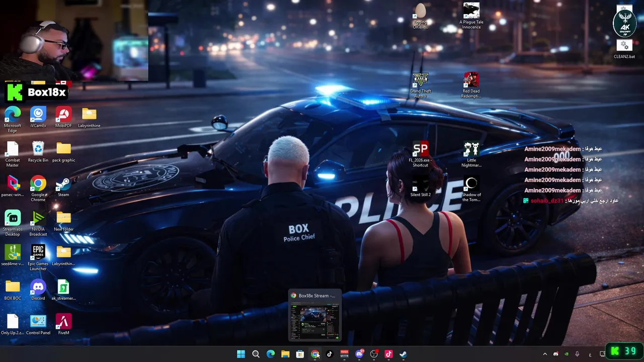Select the pack graphic folder

(63, 152)
